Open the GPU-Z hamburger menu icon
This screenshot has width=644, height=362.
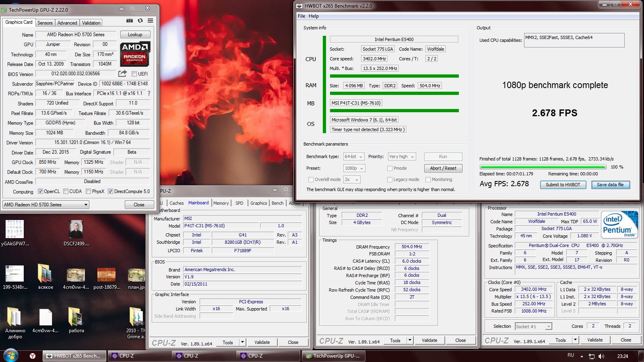tap(150, 21)
